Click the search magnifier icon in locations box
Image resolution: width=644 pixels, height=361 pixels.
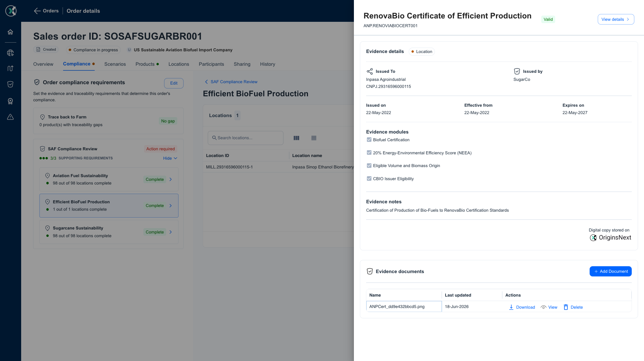(x=214, y=138)
